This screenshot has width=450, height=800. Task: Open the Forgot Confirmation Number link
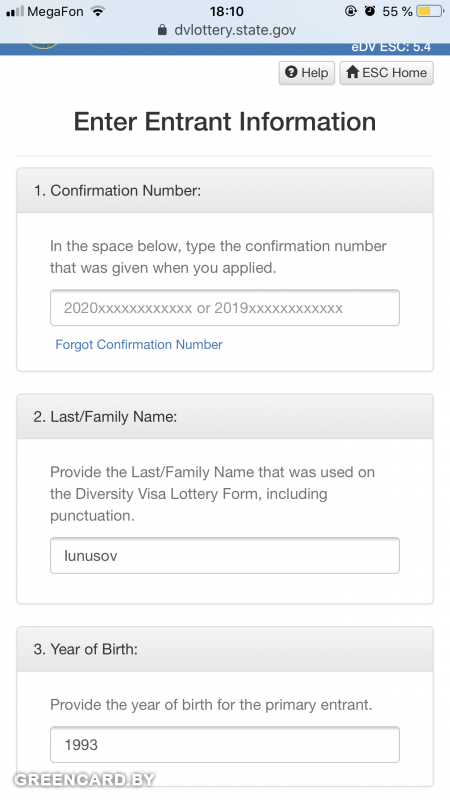pos(139,344)
